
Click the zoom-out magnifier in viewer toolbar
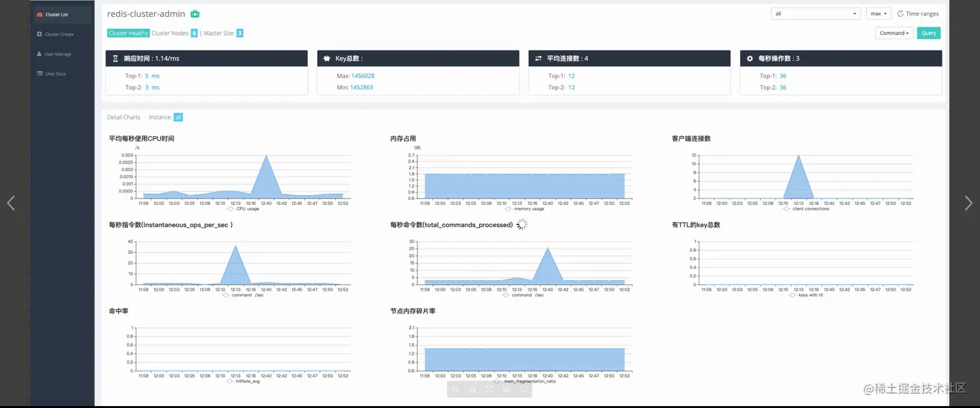pos(456,389)
